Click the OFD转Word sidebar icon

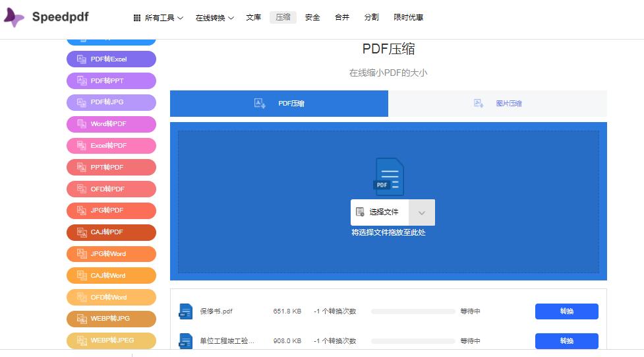pyautogui.click(x=82, y=297)
